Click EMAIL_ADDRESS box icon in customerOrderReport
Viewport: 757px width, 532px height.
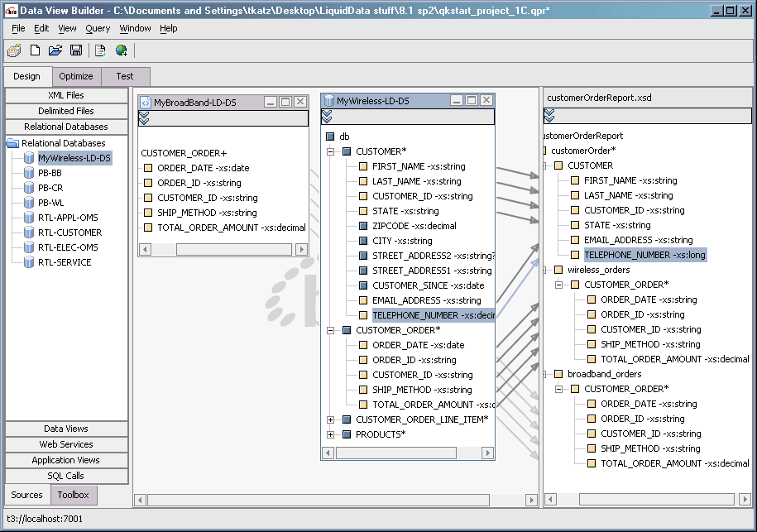coord(575,240)
